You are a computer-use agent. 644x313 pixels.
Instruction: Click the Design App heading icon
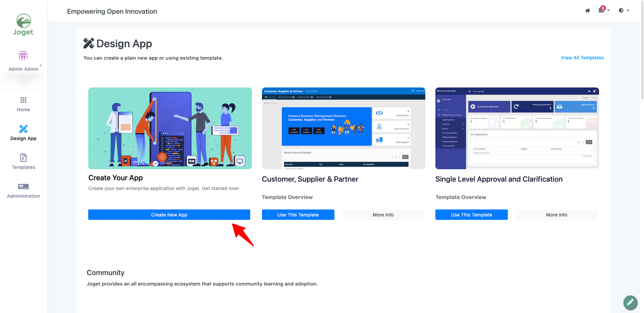coord(89,43)
